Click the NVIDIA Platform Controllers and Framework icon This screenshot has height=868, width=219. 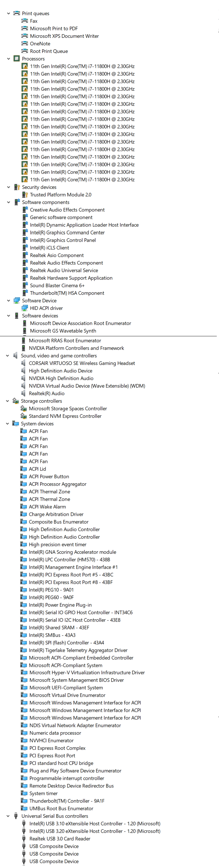(23, 348)
